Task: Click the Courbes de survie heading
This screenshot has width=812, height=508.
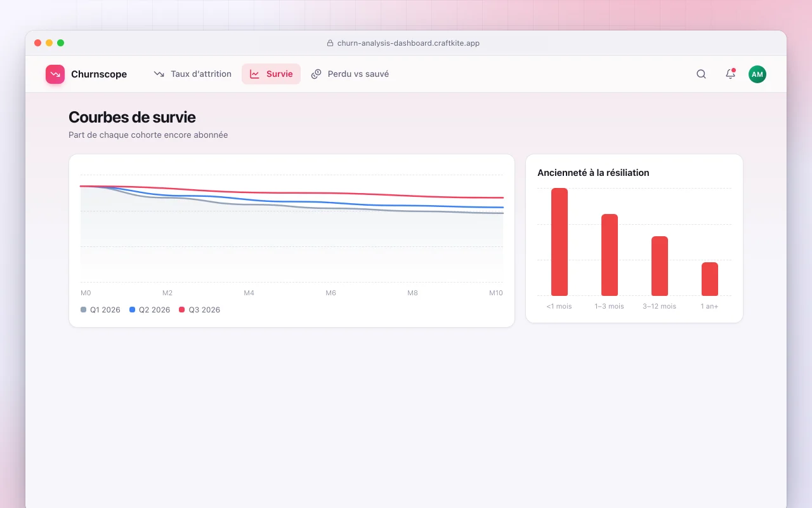Action: 132,117
